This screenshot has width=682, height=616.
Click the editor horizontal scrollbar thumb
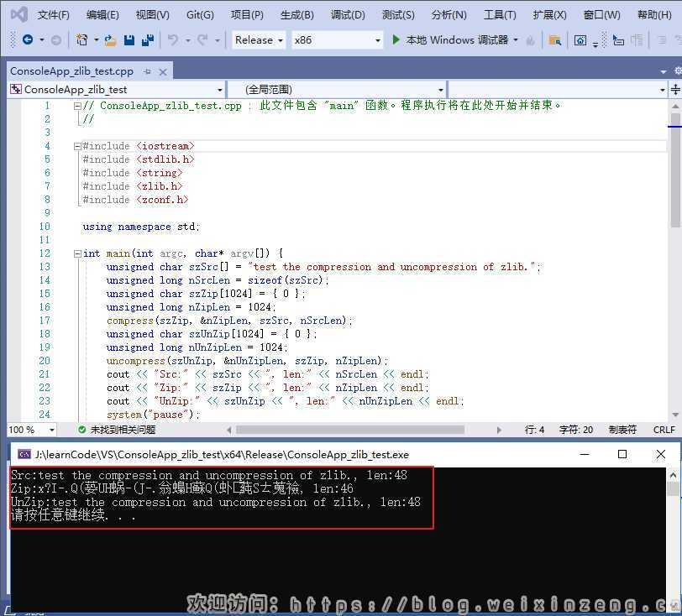[350, 430]
